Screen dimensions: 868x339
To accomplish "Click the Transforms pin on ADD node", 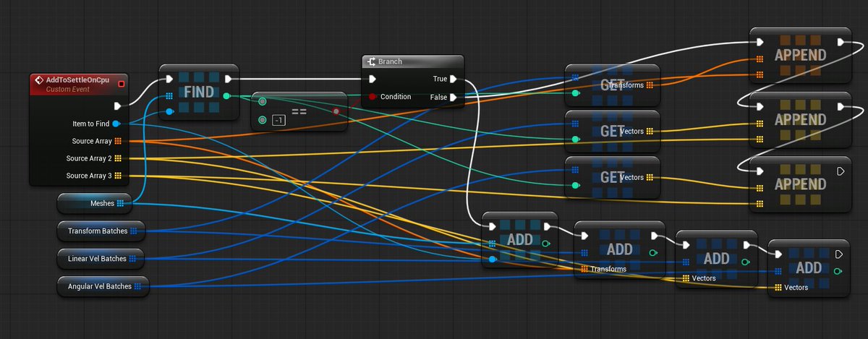I will pos(585,269).
